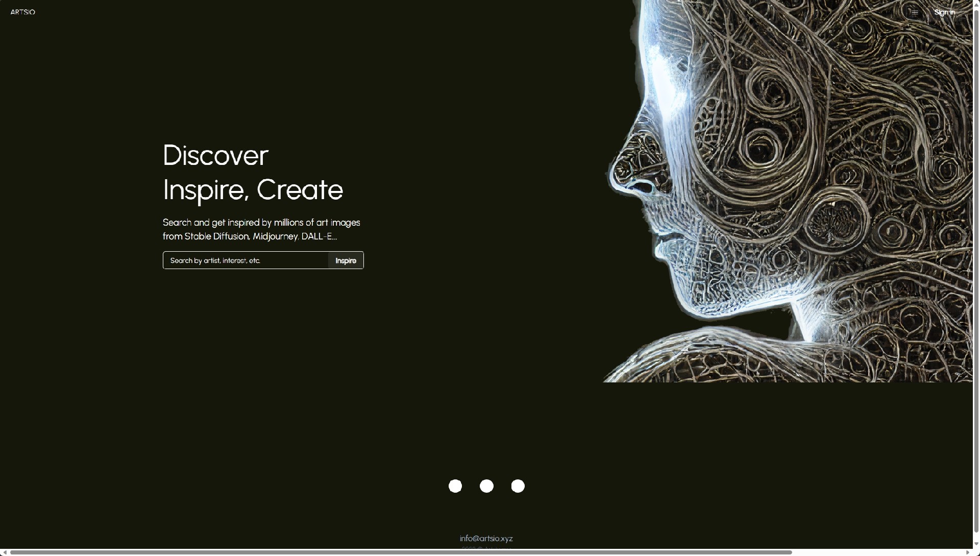Click the horizontal scrollbar thumb
The width and height of the screenshot is (980, 556).
coord(401,552)
